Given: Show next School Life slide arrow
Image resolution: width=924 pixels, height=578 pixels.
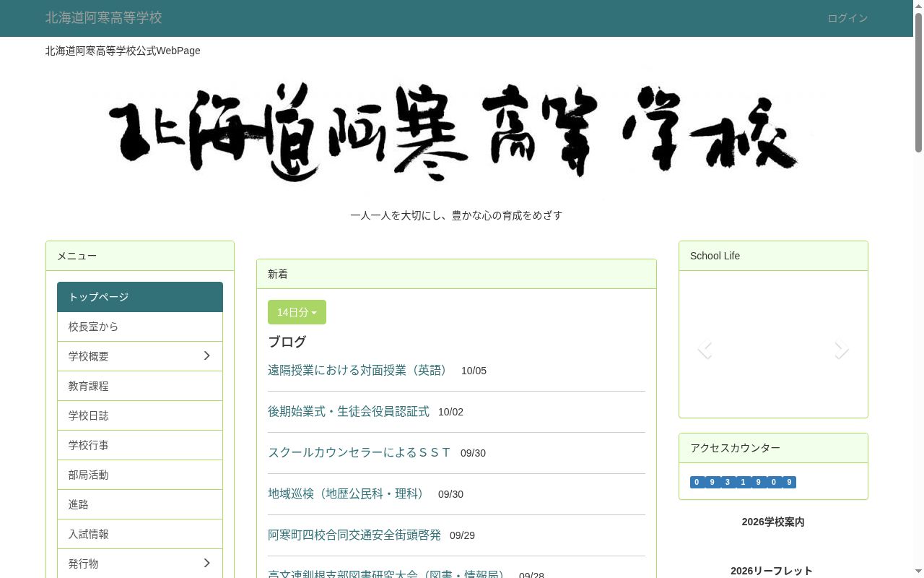Looking at the screenshot, I should pyautogui.click(x=841, y=349).
